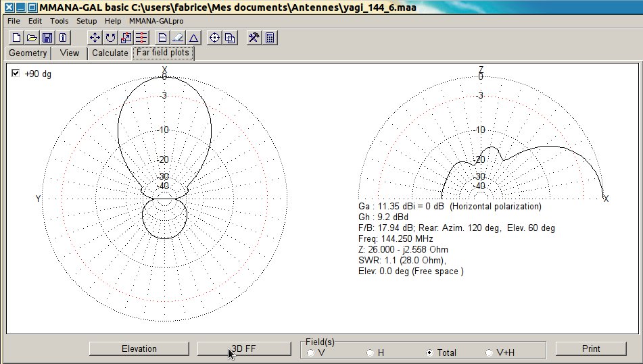This screenshot has height=364, width=643.
Task: Click the Scale/resize toolbar icon
Action: pyautogui.click(x=126, y=38)
